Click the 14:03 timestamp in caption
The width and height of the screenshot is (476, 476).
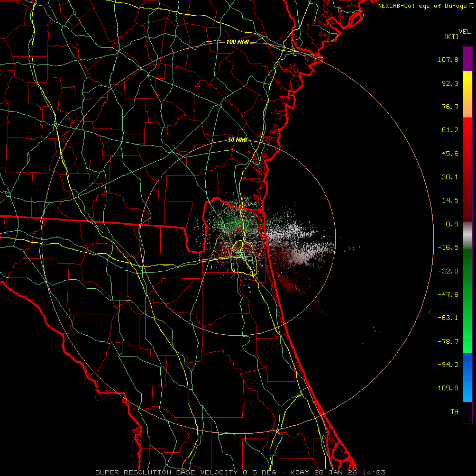click(x=374, y=472)
